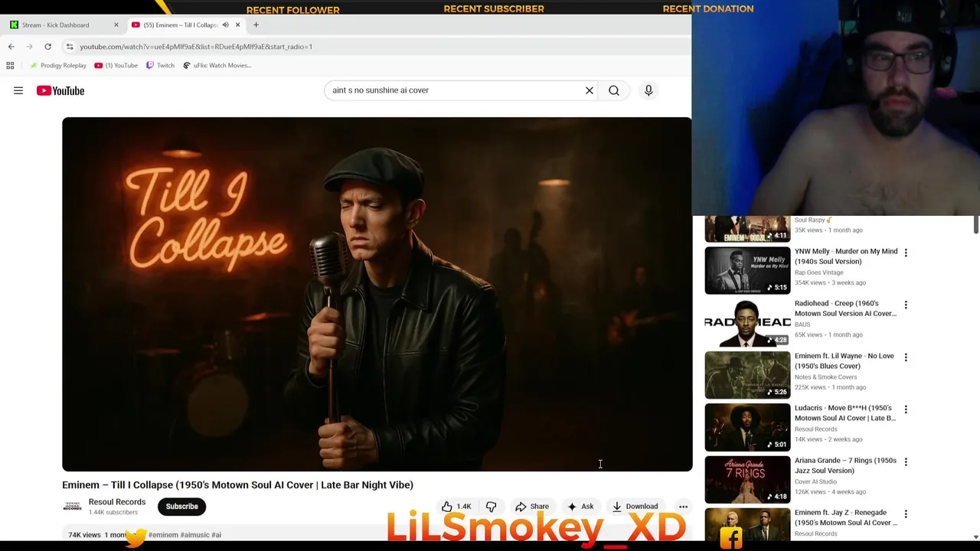The height and width of the screenshot is (551, 980).
Task: Open the Ariana Grande - 7 Rings title
Action: coord(845,465)
